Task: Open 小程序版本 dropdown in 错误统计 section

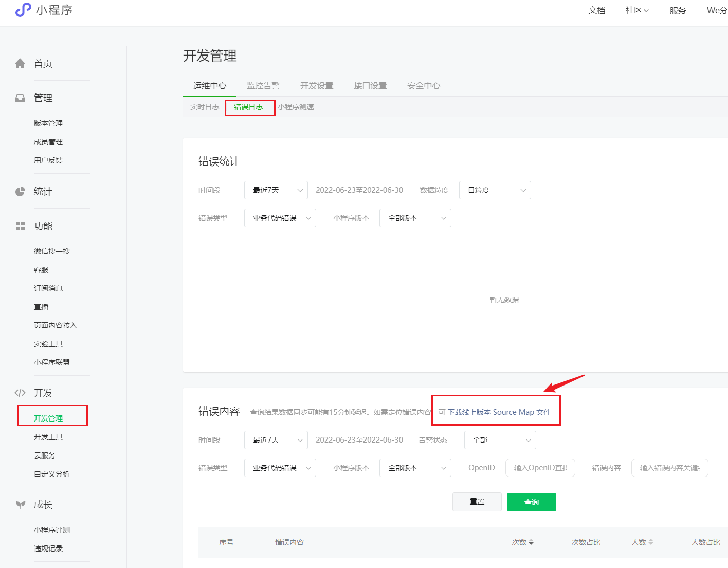Action: point(415,218)
